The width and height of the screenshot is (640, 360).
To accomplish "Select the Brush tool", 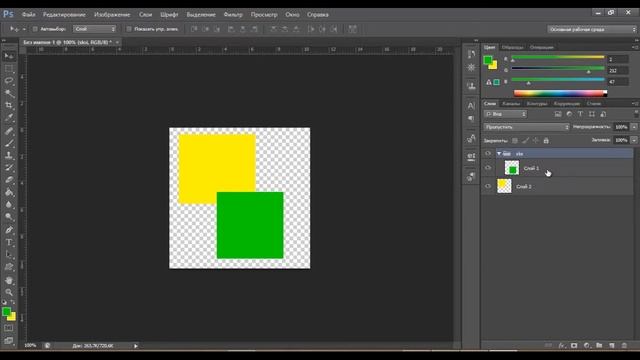I will tap(9, 143).
